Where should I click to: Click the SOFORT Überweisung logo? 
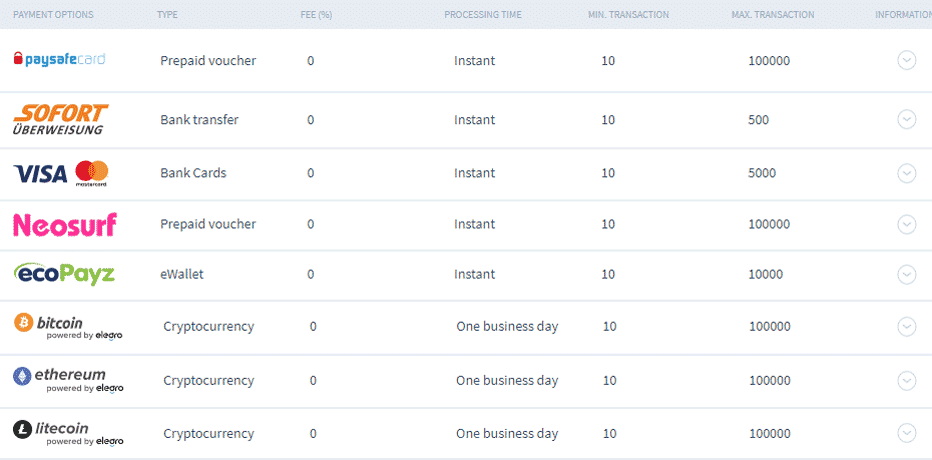[61, 119]
